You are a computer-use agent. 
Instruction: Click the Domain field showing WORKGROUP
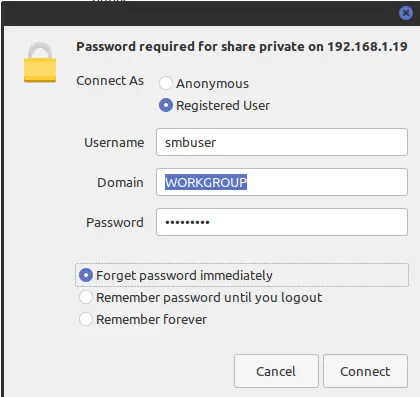coord(282,182)
